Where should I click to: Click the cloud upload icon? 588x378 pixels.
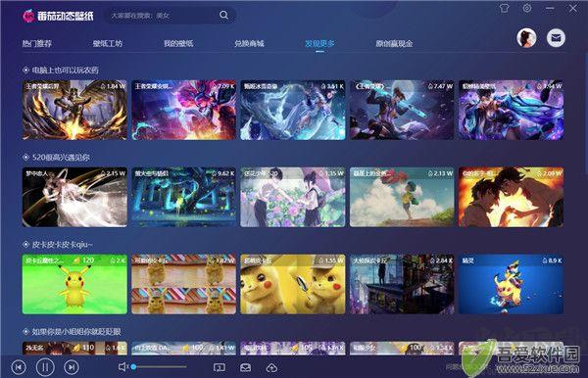click(x=271, y=368)
